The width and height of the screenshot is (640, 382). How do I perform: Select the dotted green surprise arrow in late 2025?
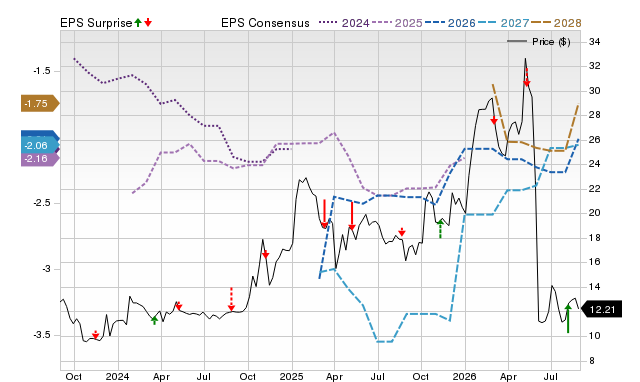coord(440,229)
